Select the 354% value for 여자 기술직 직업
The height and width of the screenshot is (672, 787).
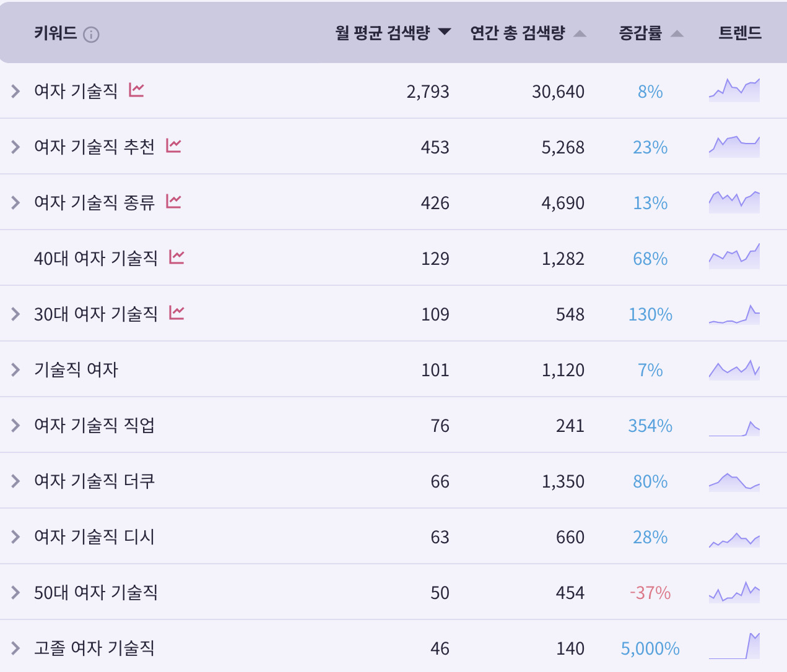pyautogui.click(x=654, y=425)
